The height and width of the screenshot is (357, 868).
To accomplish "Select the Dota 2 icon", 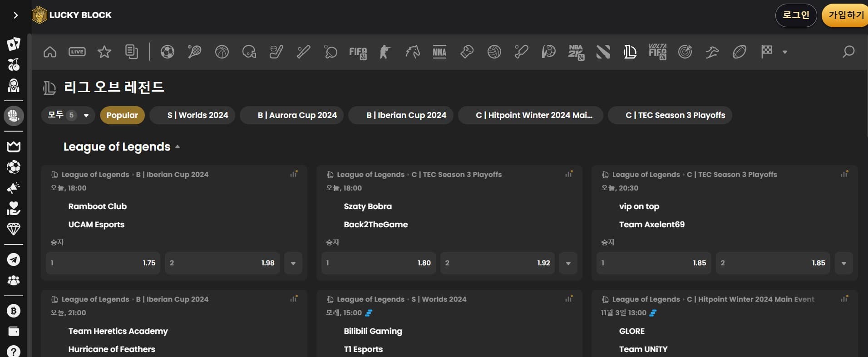I will tap(603, 52).
